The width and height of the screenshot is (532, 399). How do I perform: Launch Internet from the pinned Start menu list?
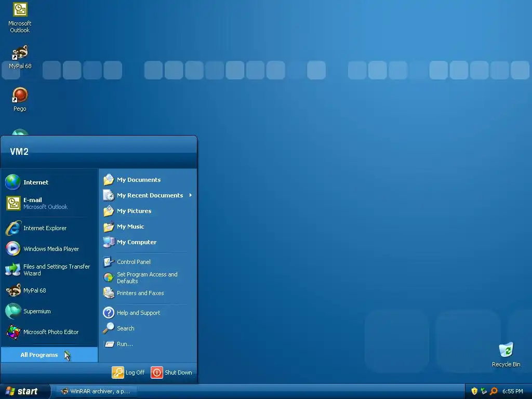click(49, 182)
